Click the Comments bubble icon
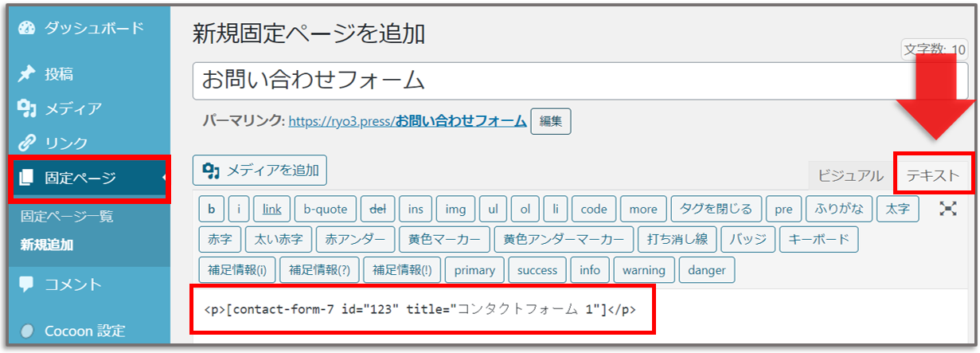Screen dimensions: 980x353 pos(27,284)
